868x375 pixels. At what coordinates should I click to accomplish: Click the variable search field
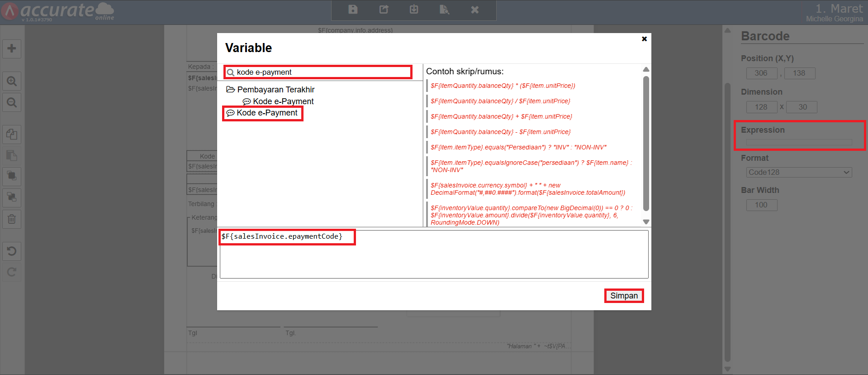click(x=321, y=72)
